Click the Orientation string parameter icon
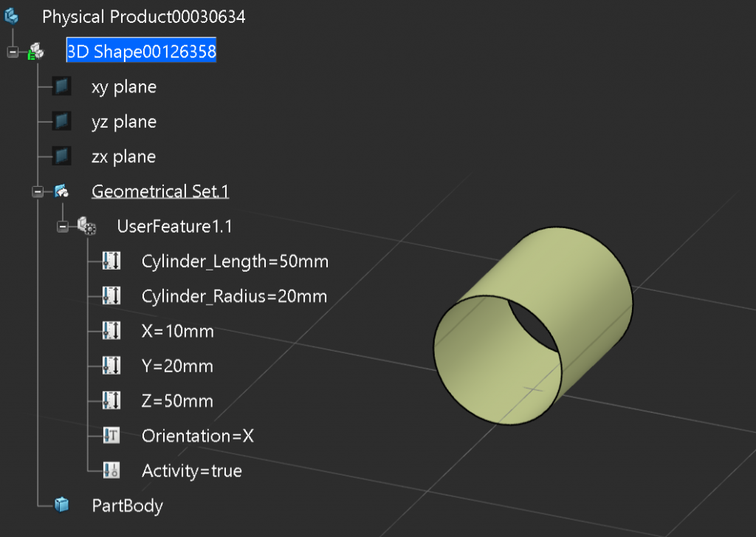The image size is (756, 537). (111, 435)
